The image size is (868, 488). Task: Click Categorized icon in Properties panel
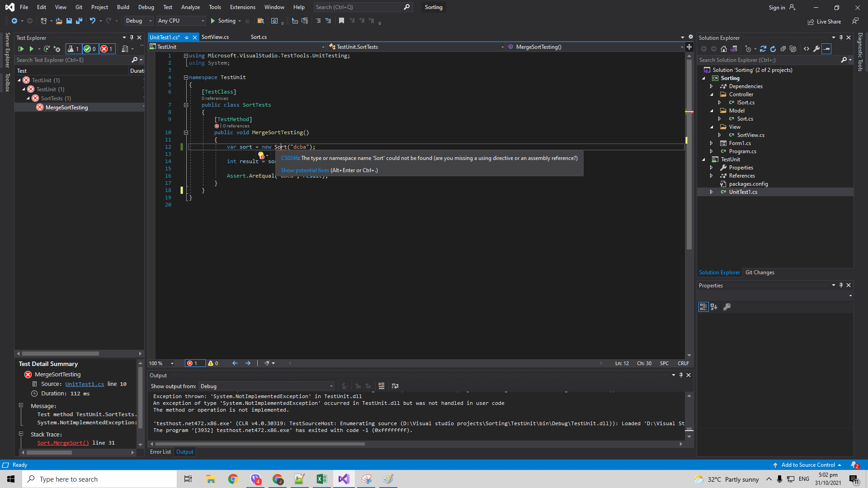[x=703, y=307]
